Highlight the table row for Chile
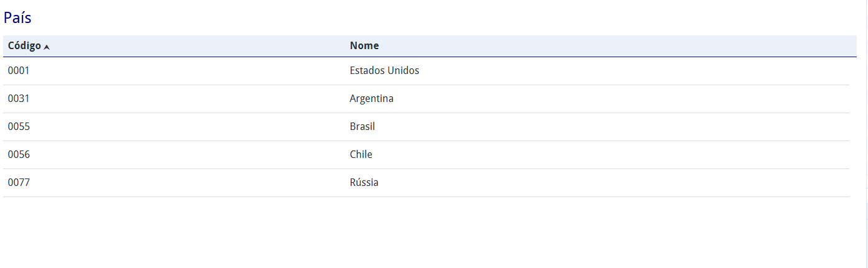This screenshot has width=868, height=268. click(x=187, y=155)
